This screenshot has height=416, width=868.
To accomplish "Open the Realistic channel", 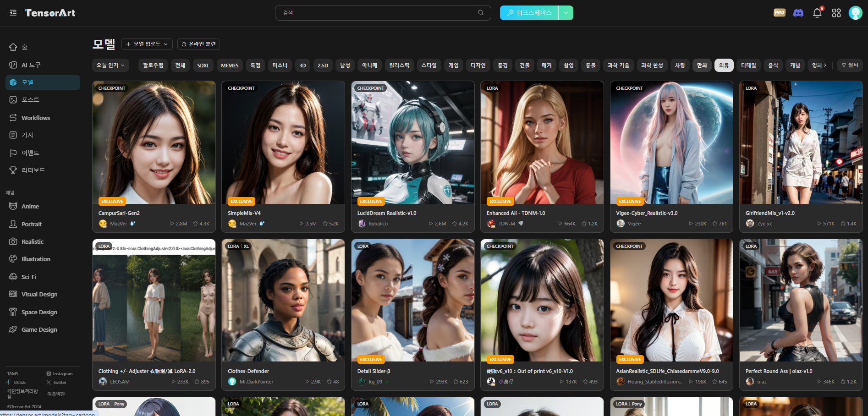I will click(x=43, y=241).
